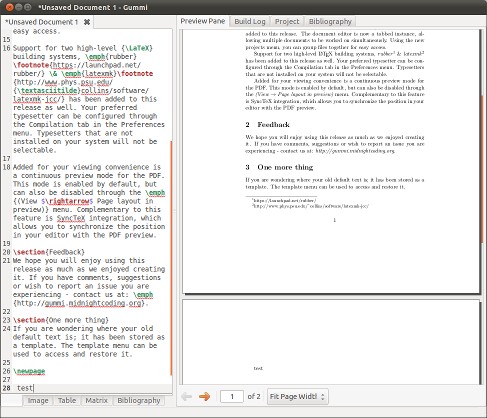This screenshot has height=418, width=487.
Task: Click the launchpad.net footnote in preview
Action: (x=284, y=201)
